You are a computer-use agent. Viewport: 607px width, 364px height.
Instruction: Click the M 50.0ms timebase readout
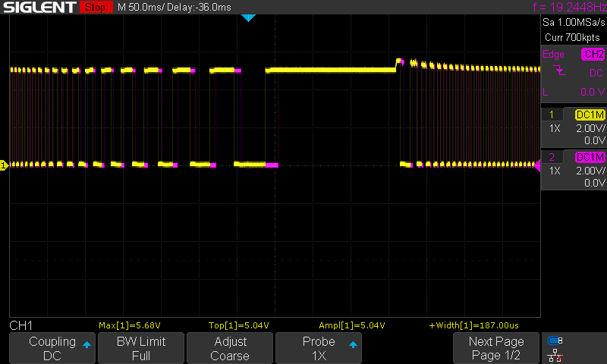click(140, 8)
